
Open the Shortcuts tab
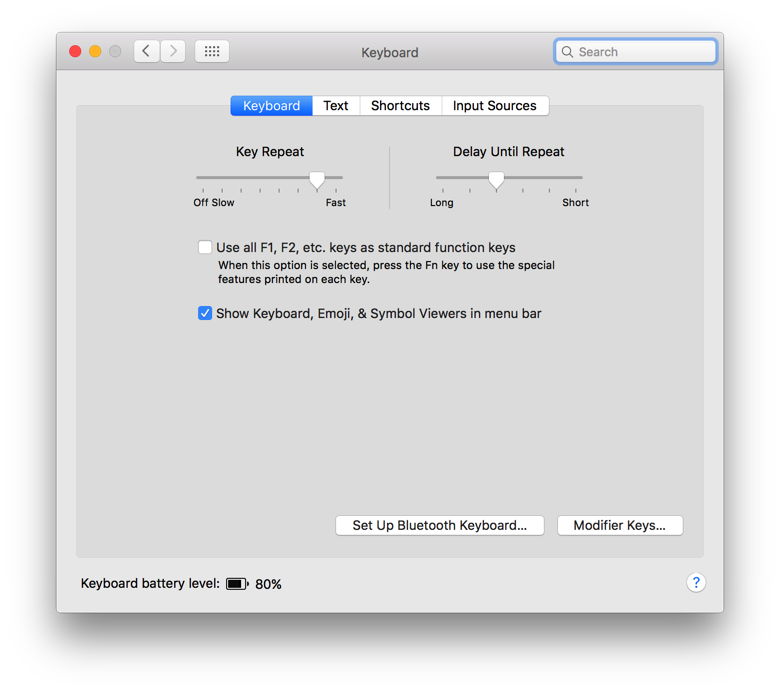pyautogui.click(x=400, y=106)
